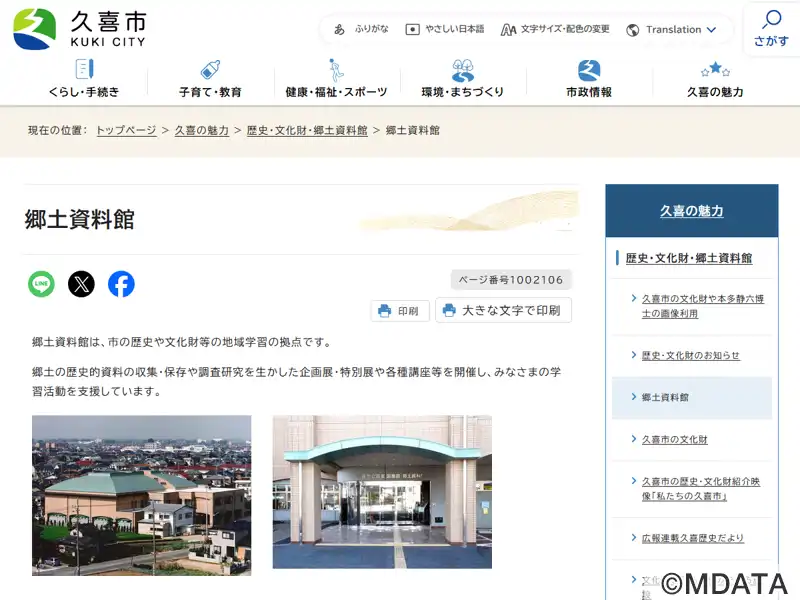Click 大きな文字で印刷 button

pyautogui.click(x=503, y=310)
